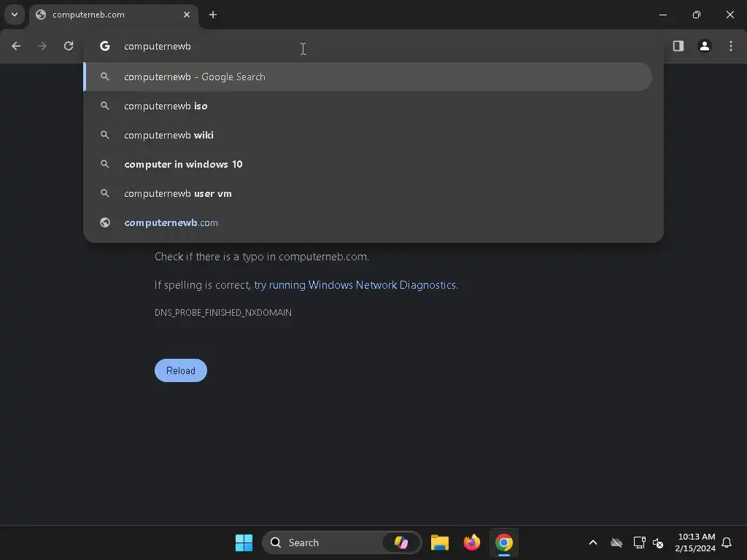Viewport: 747px width, 560px height.
Task: Click the Chrome icon on the taskbar
Action: coord(503,542)
